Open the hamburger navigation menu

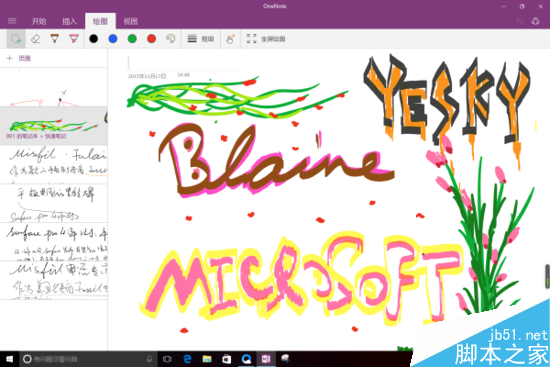pyautogui.click(x=12, y=21)
